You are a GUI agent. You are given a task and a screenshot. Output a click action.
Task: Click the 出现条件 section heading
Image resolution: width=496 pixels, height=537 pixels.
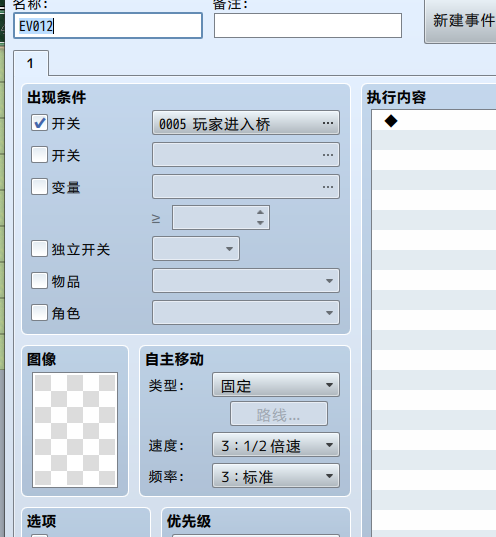[57, 97]
